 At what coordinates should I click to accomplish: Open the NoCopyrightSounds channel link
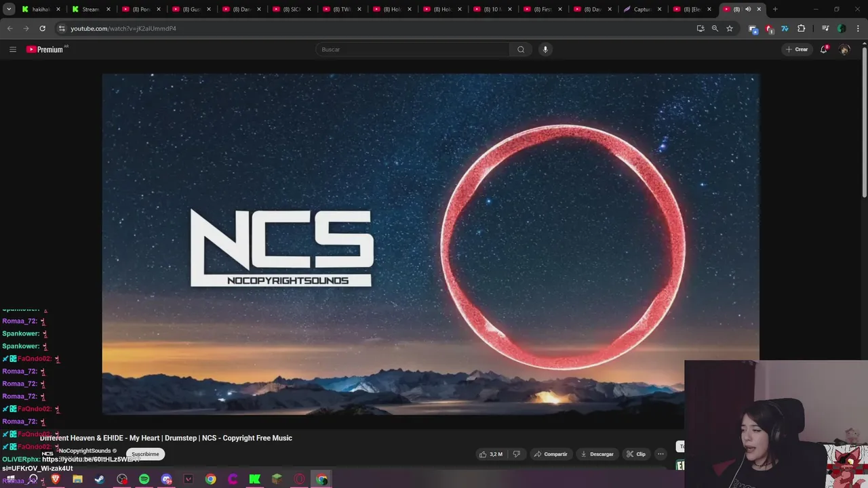85,451
